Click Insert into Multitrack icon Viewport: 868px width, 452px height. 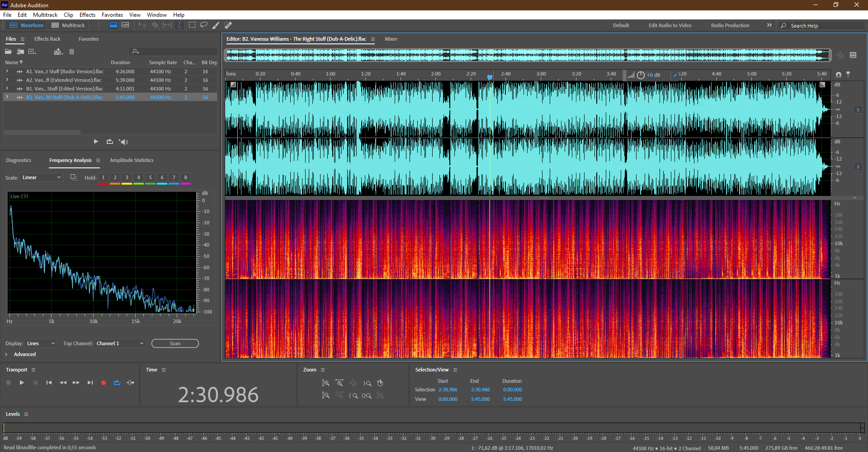point(58,52)
